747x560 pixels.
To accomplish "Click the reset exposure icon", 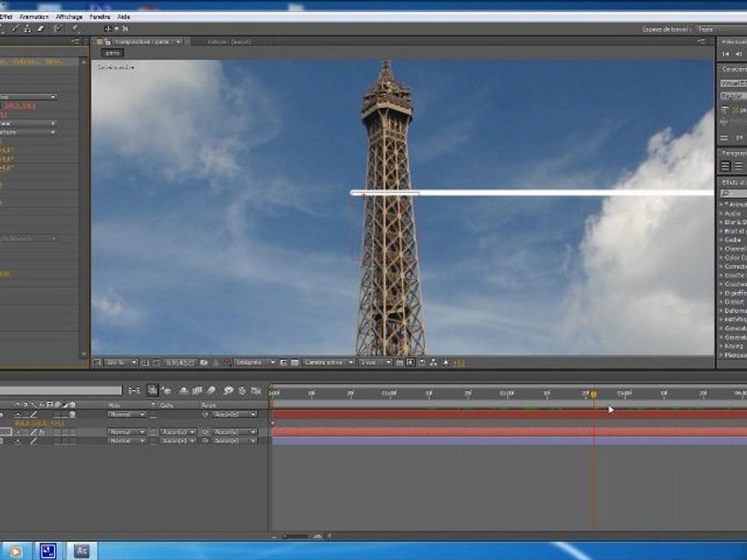I will [x=446, y=362].
